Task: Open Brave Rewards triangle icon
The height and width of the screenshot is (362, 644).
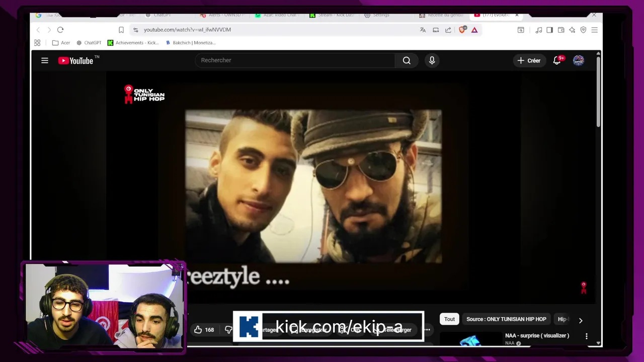Action: tap(474, 30)
